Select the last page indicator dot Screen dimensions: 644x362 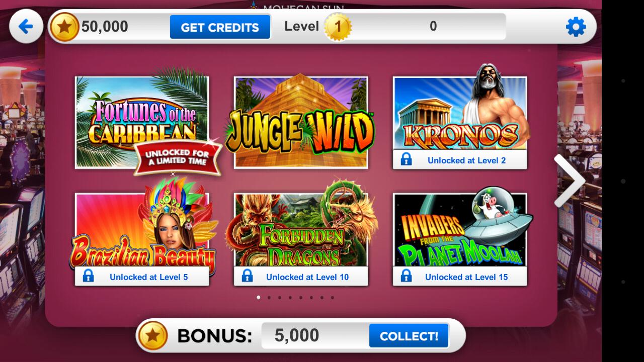(x=333, y=298)
